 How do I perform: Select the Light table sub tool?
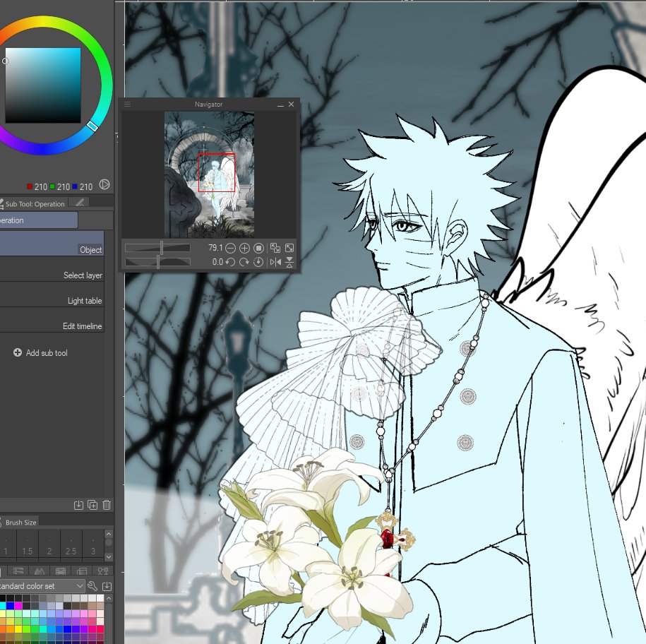[52, 294]
